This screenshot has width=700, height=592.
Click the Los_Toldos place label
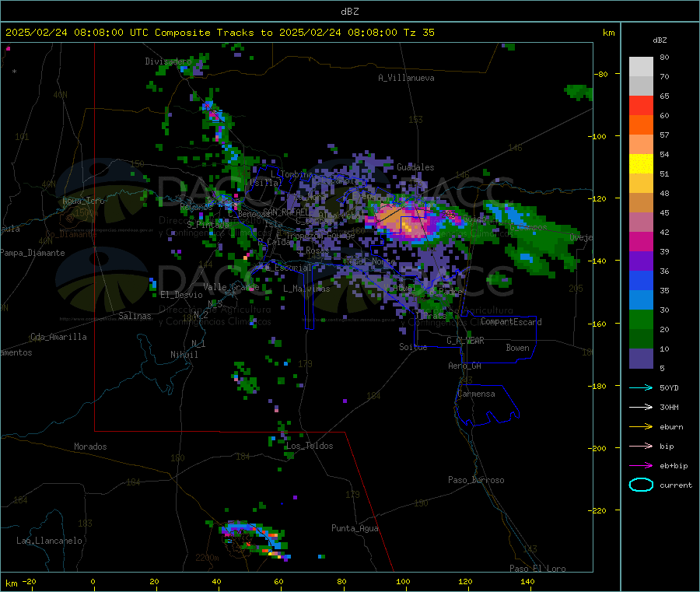(310, 446)
